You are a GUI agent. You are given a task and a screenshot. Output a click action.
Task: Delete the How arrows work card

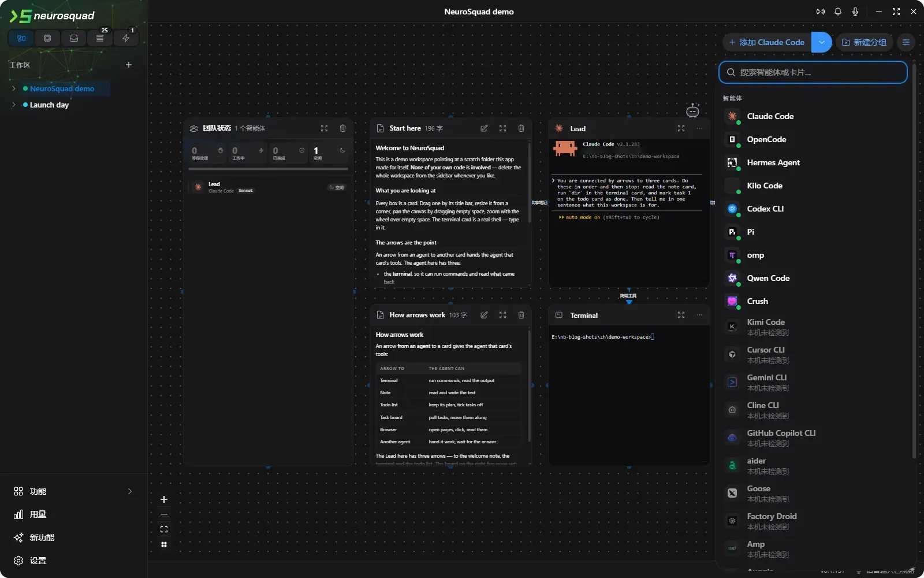(521, 315)
